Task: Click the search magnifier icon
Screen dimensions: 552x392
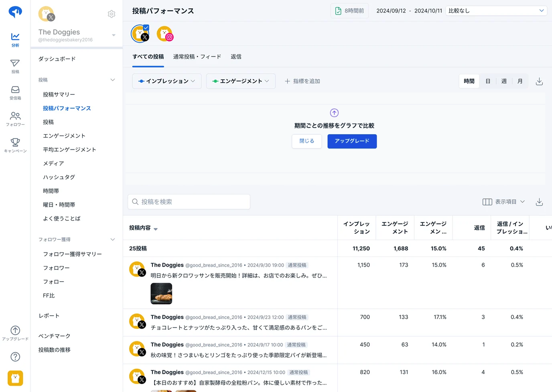Action: click(x=135, y=202)
